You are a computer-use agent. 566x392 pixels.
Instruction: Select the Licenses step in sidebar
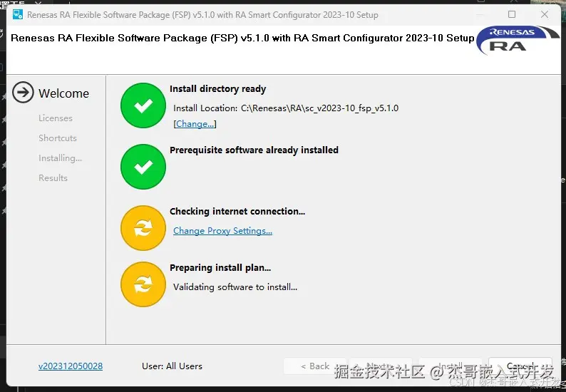tap(56, 118)
